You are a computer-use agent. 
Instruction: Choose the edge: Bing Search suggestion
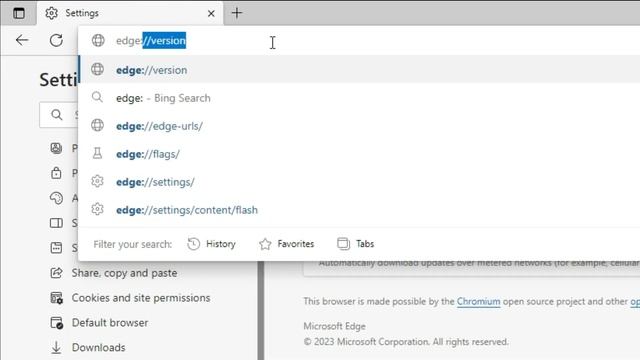tap(359, 98)
